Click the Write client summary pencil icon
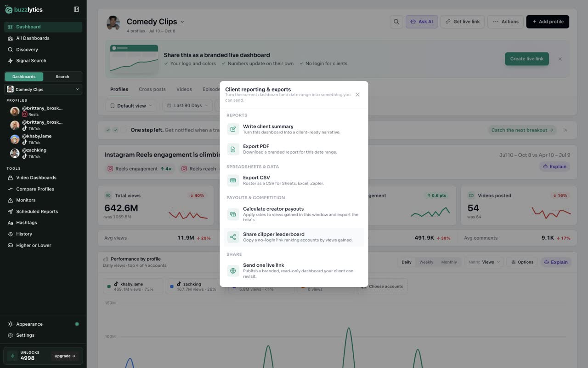This screenshot has height=368, width=588. [233, 129]
